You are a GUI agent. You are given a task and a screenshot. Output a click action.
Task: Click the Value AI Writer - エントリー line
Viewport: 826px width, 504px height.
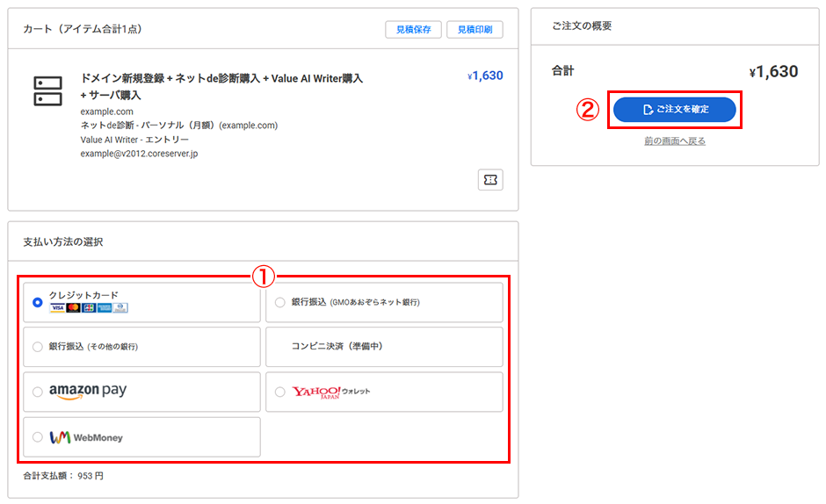pyautogui.click(x=134, y=140)
